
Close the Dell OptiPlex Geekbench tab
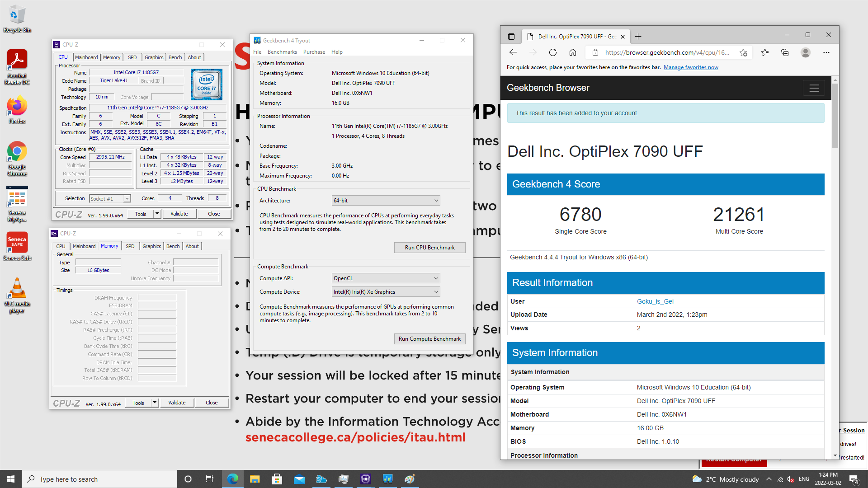pos(623,37)
